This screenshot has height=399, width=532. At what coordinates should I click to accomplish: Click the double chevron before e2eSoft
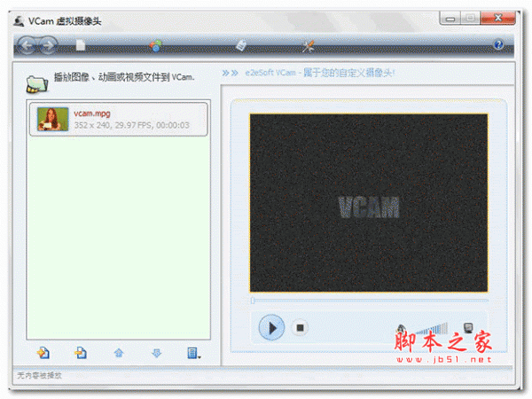[230, 73]
